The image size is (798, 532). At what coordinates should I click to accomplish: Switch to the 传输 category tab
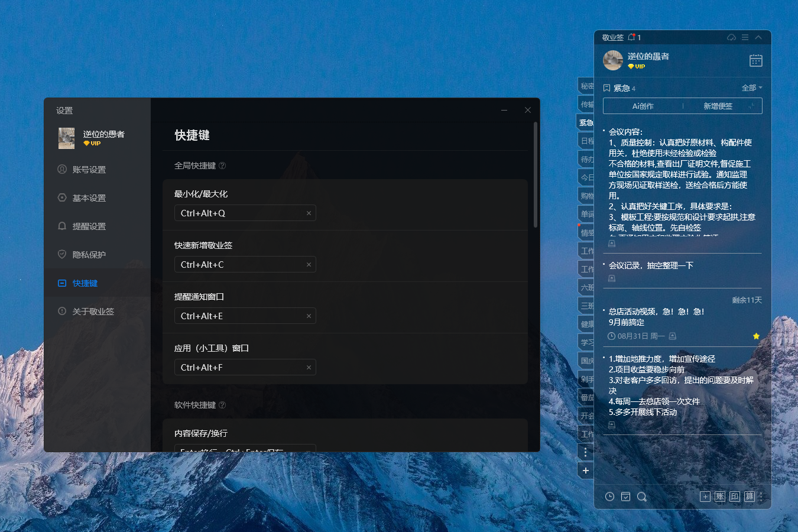click(x=586, y=104)
